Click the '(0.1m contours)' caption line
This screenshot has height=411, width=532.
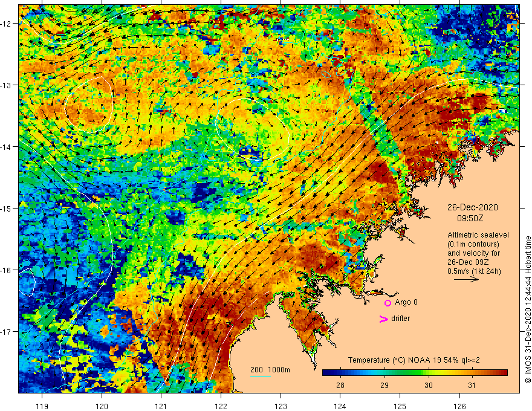coord(473,244)
